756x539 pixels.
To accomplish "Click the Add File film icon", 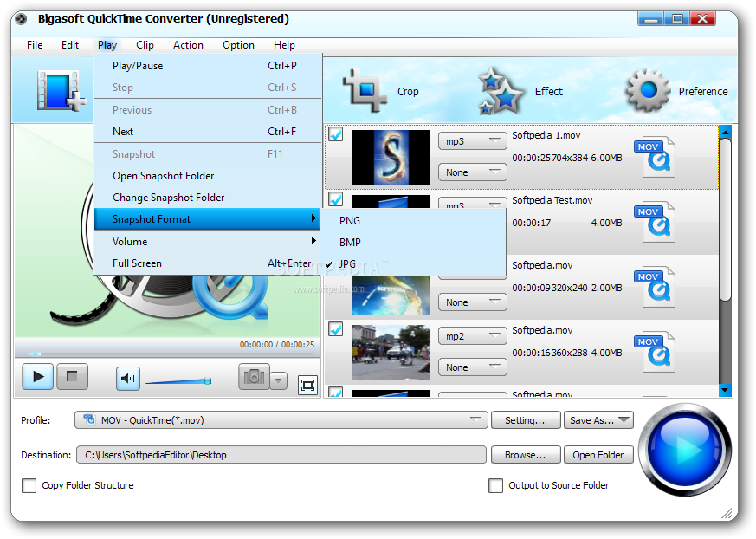I will (x=61, y=90).
